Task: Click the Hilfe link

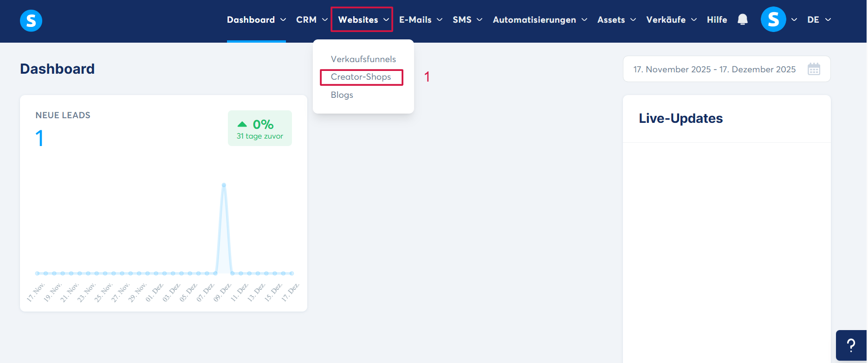Action: click(717, 19)
